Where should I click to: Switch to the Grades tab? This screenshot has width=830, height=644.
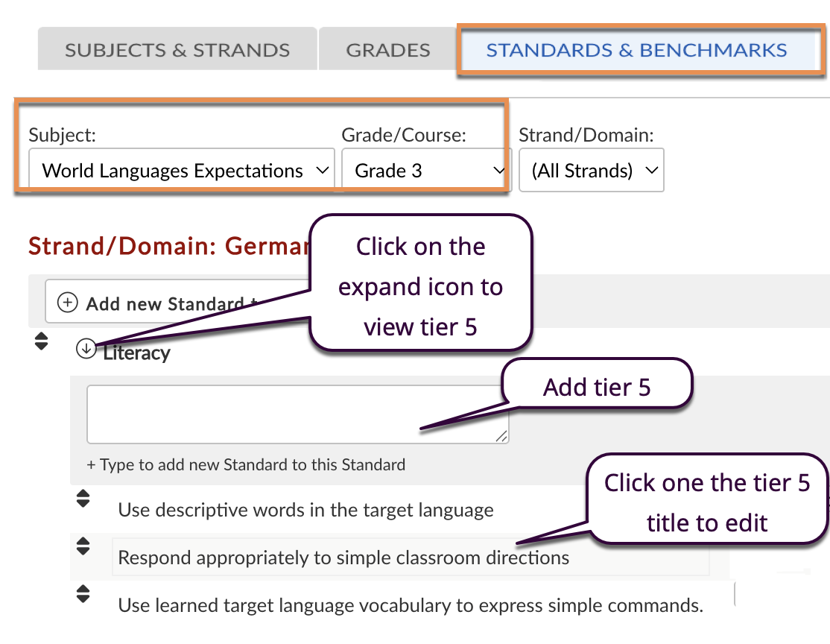tap(387, 51)
